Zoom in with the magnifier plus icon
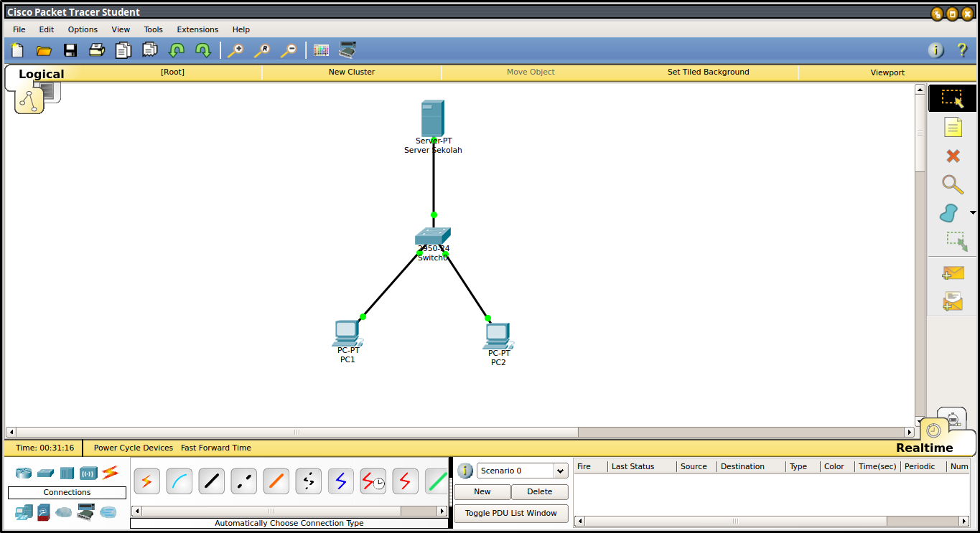This screenshot has height=533, width=980. [x=235, y=50]
